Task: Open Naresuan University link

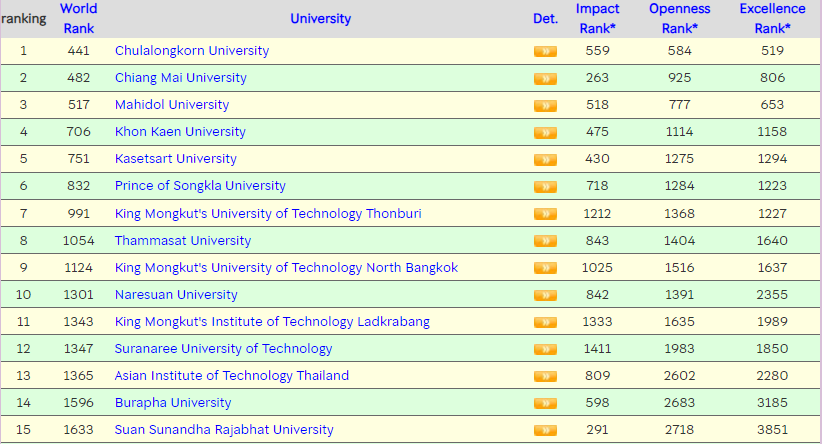Action: click(176, 295)
